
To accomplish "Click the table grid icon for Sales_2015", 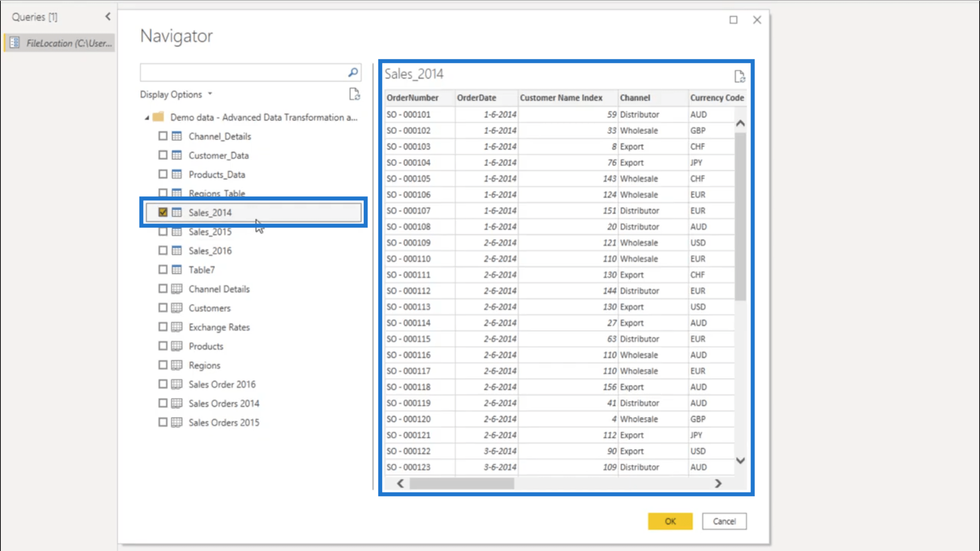I will pos(177,231).
